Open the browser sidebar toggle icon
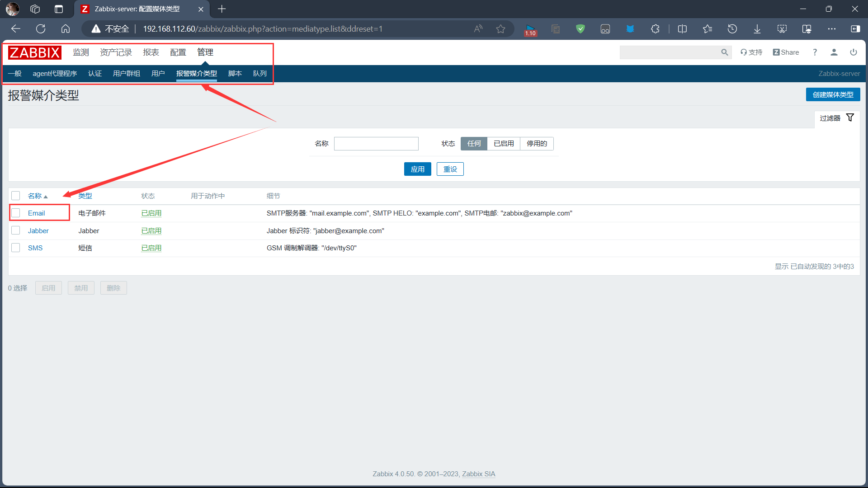Screen dimensions: 868x488 pos(855,29)
